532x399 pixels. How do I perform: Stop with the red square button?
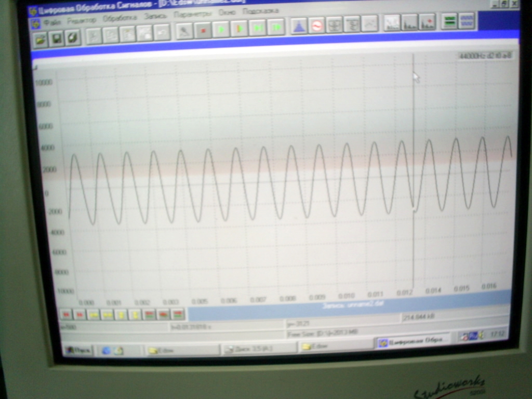tap(203, 31)
